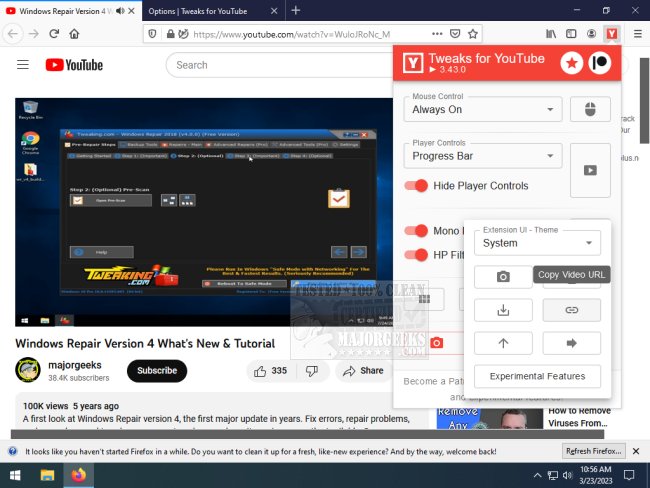Toggle the HP Filter switch
Viewport: 650px width, 488px height.
[416, 255]
